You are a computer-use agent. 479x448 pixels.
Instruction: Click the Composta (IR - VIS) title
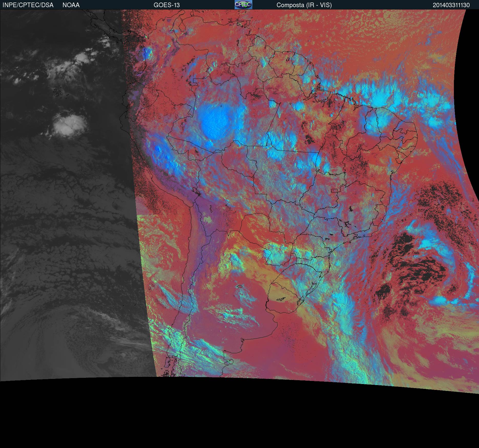pyautogui.click(x=304, y=5)
